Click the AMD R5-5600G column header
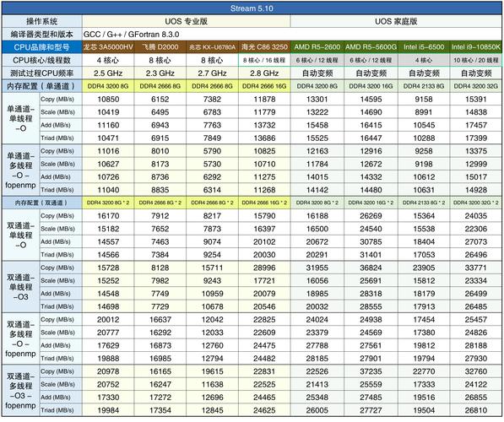Image resolution: width=504 pixels, height=422 pixels. point(371,47)
